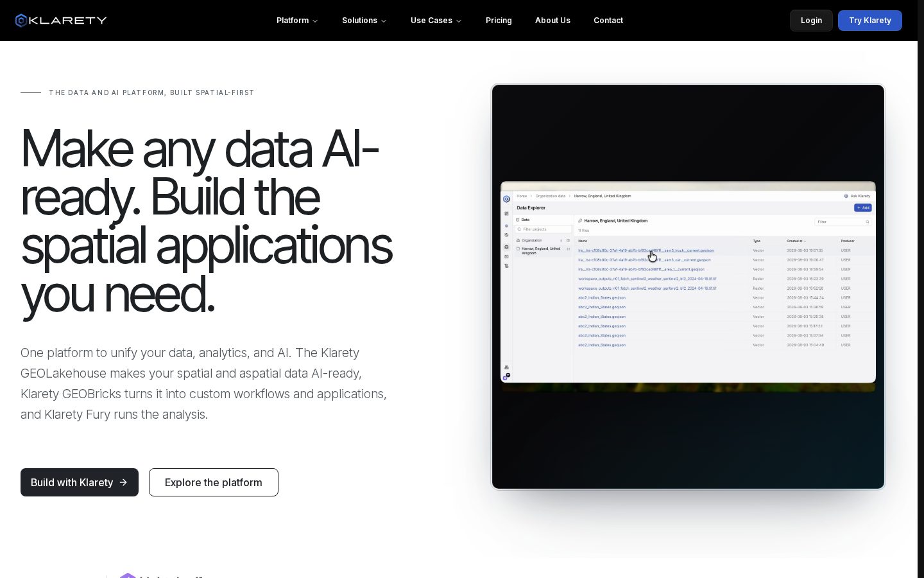Click the Name column header
This screenshot has height=578, width=924.
pyautogui.click(x=583, y=241)
